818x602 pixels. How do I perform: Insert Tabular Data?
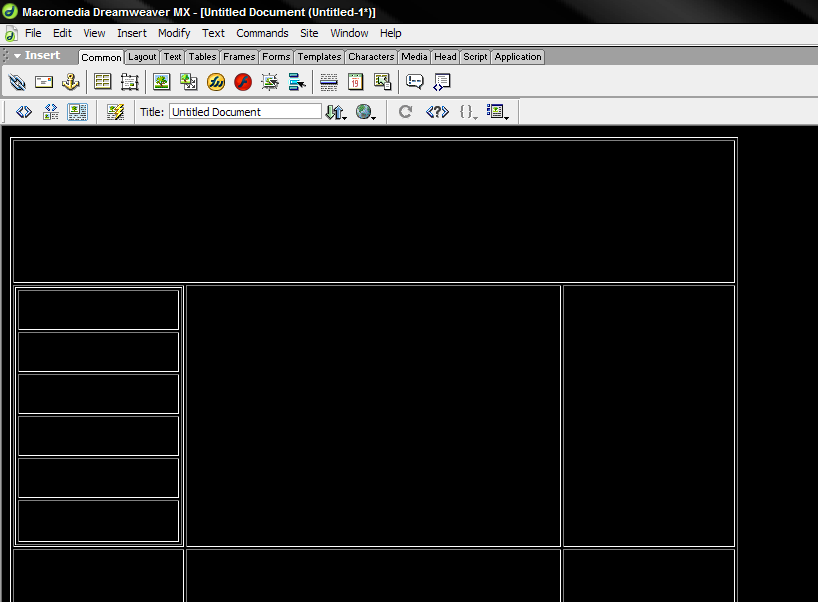[382, 81]
